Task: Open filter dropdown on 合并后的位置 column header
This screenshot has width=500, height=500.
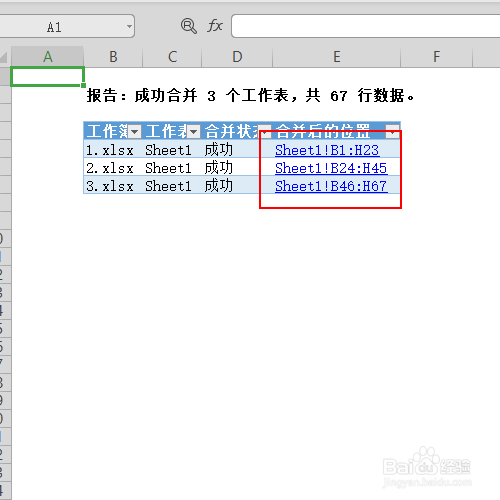Action: [x=393, y=132]
